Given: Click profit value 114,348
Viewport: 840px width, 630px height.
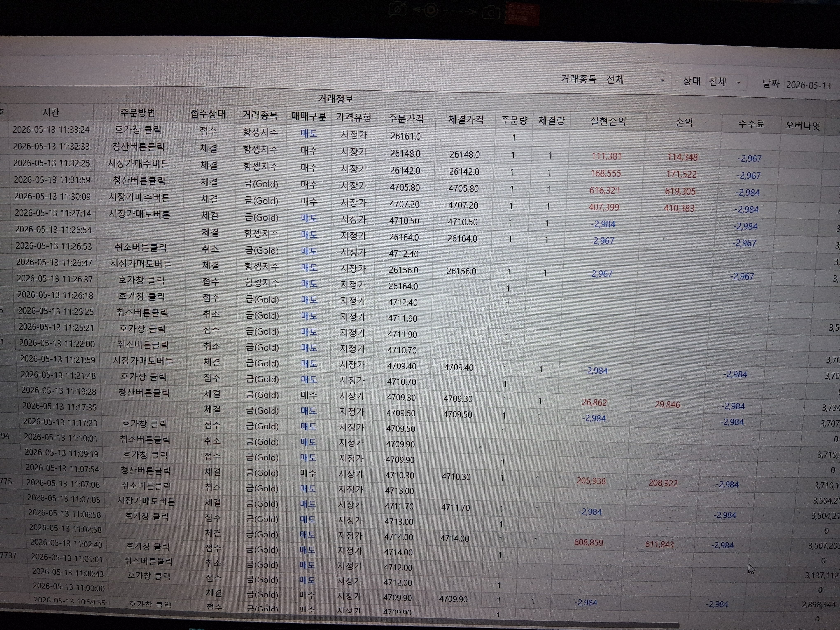Looking at the screenshot, I should click(x=682, y=157).
